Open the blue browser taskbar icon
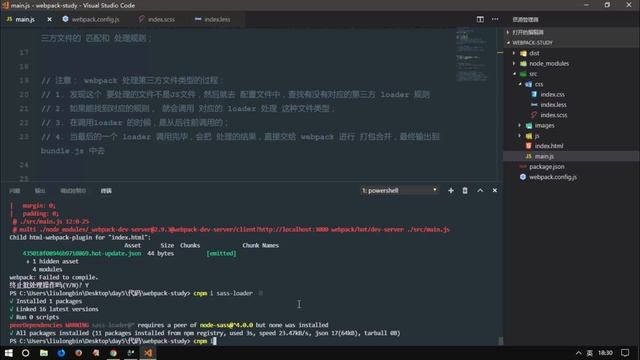This screenshot has width=640, height=360. coord(61,353)
